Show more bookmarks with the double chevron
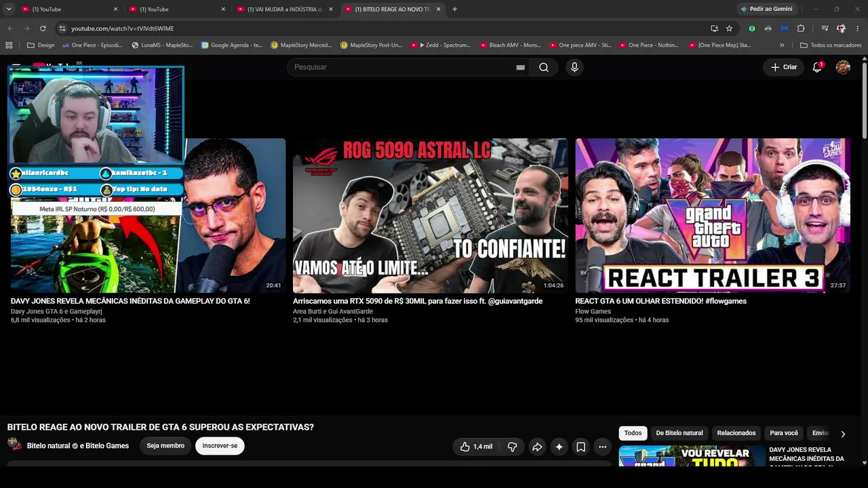Screen dimensions: 868x488 pyautogui.click(x=782, y=45)
